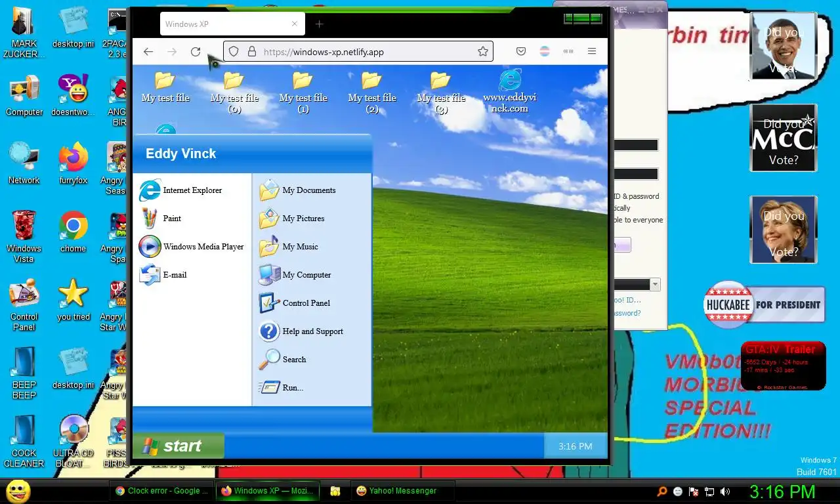Screen dimensions: 840x504
Task: Open My Music in start menu
Action: click(x=289, y=247)
